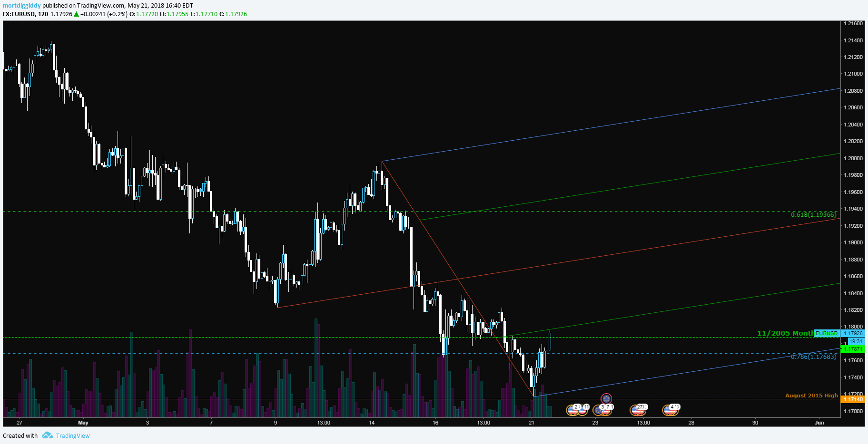This screenshot has width=868, height=444.
Task: Click the 19:31 bar countdown label
Action: [x=856, y=341]
